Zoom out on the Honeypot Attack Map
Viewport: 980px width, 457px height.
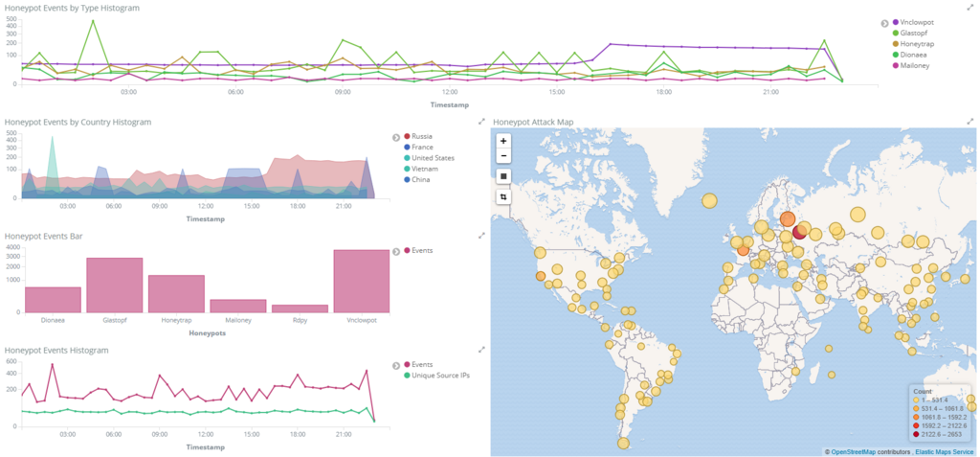pos(503,156)
